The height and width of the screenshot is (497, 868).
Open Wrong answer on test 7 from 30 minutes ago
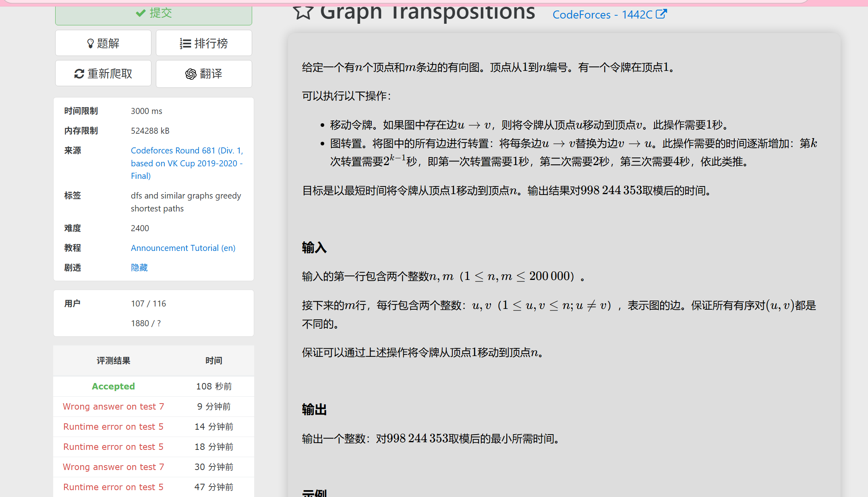tap(113, 467)
